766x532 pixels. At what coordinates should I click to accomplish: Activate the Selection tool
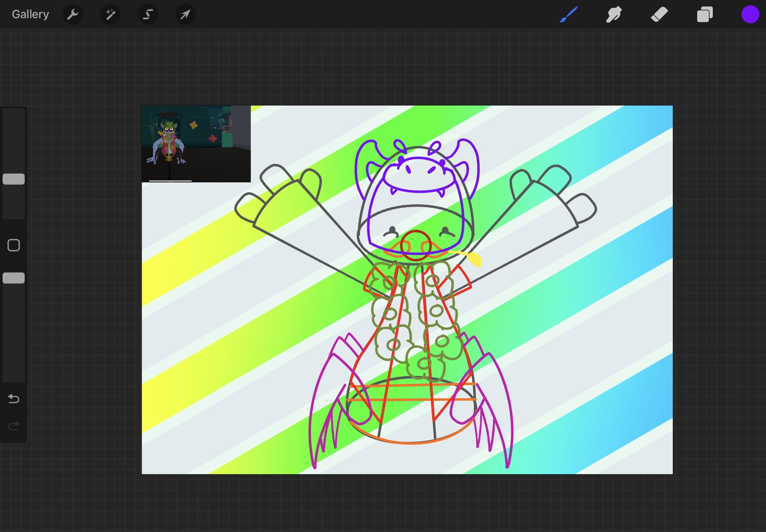tap(148, 14)
